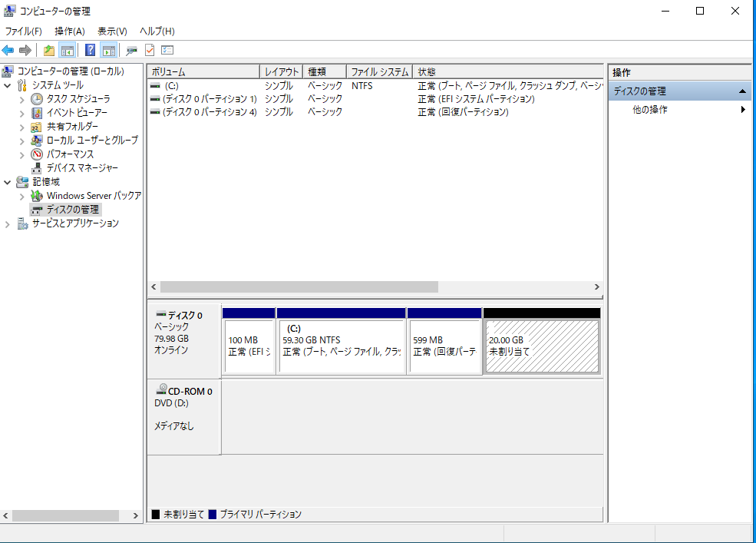Open the 操作(A) menu
Screen dimensions: 756x543
(69, 31)
